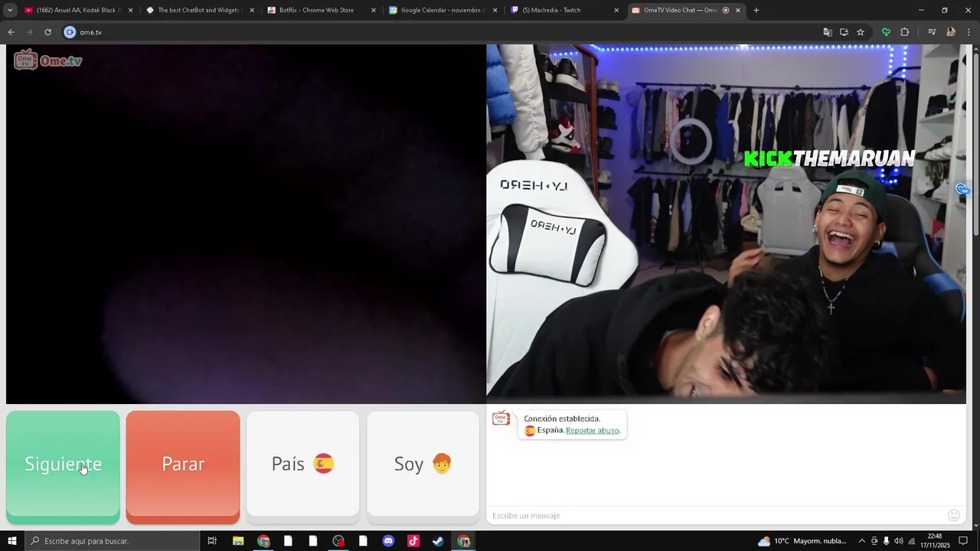Screen dimensions: 980x551
Task: Stop the chat with Parar button
Action: [183, 467]
